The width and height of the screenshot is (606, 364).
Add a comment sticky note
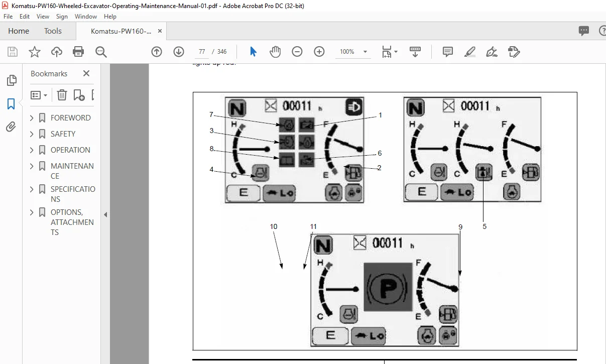(448, 52)
